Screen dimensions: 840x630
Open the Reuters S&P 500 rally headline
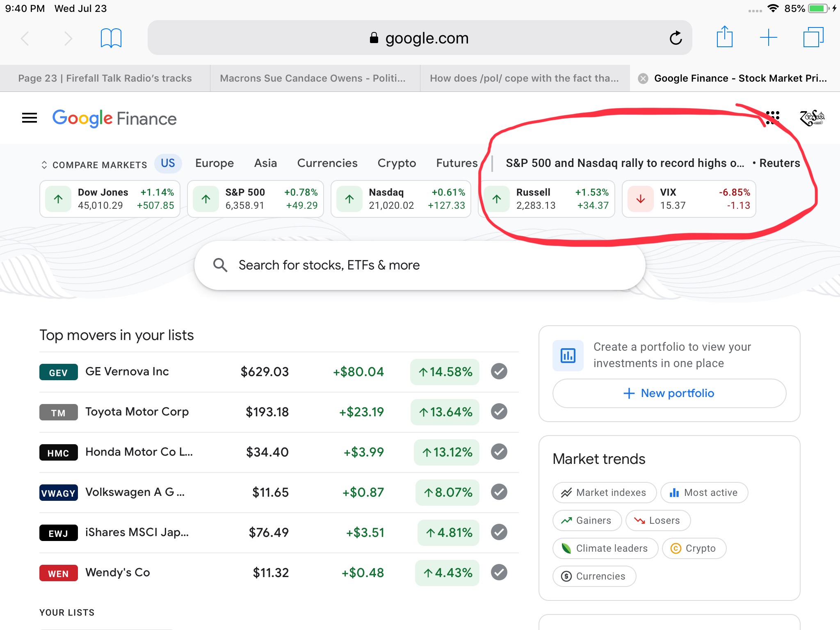coord(653,163)
